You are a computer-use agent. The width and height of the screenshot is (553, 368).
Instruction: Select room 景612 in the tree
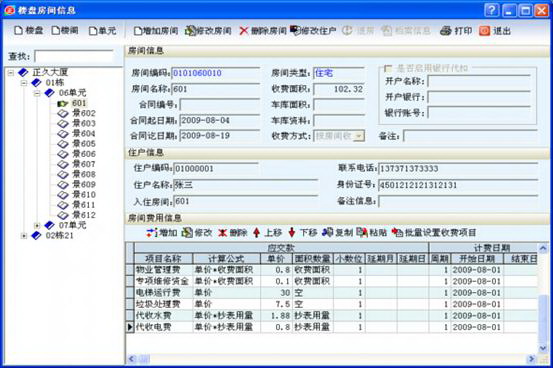[x=84, y=215]
